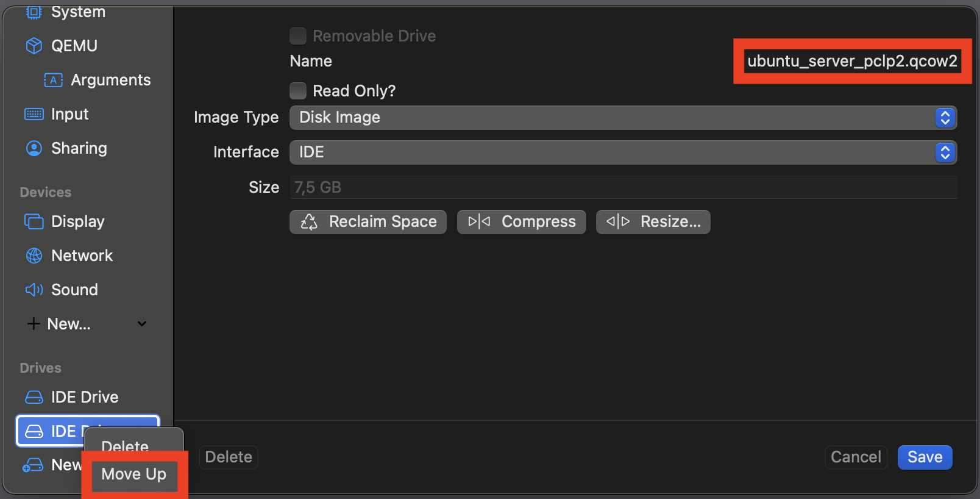The width and height of the screenshot is (980, 499).
Task: Toggle the Removable Drive checkbox
Action: [x=298, y=36]
